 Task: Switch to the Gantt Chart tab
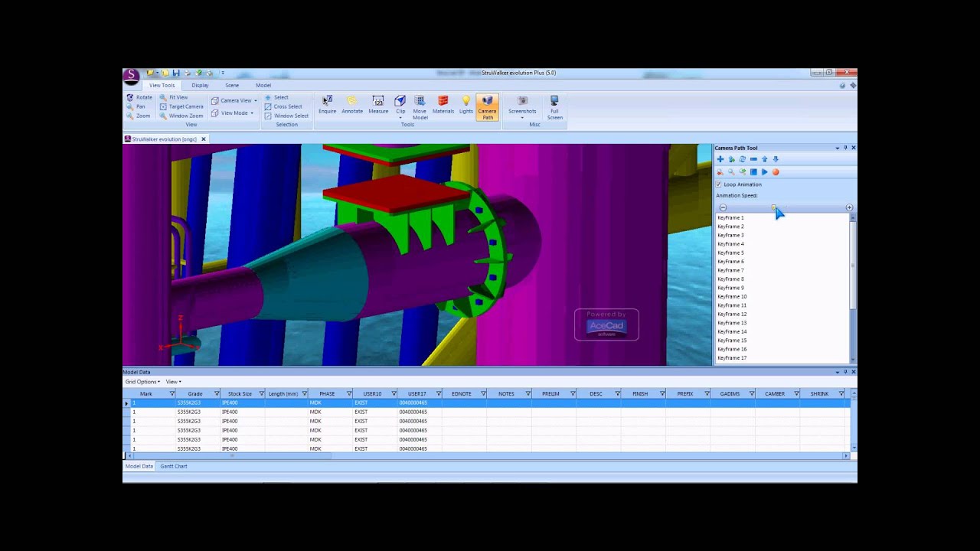(x=174, y=466)
